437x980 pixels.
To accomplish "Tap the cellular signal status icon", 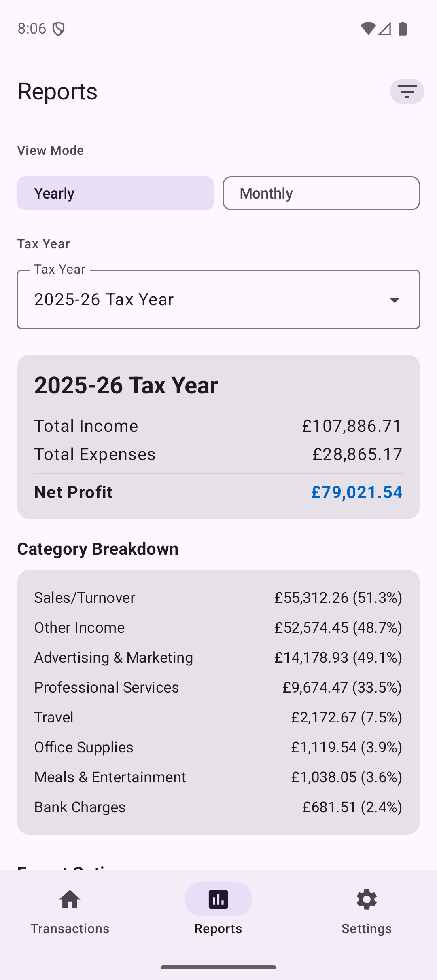I will tap(385, 29).
